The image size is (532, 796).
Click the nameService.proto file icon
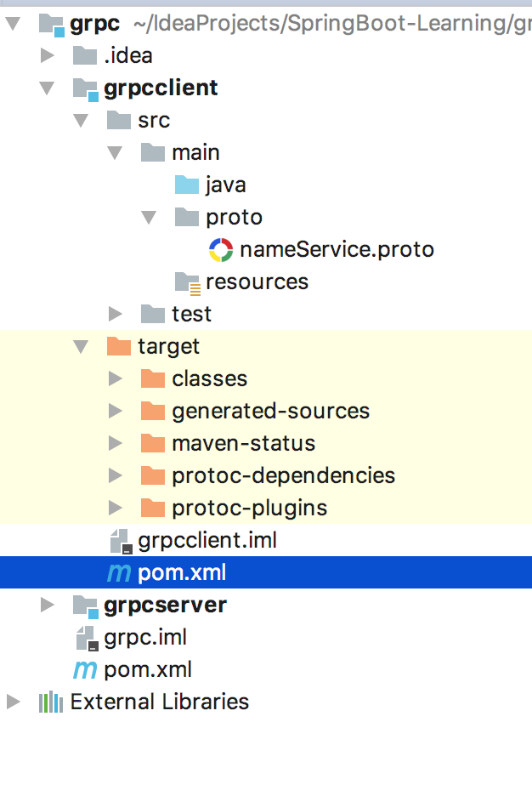[x=220, y=249]
